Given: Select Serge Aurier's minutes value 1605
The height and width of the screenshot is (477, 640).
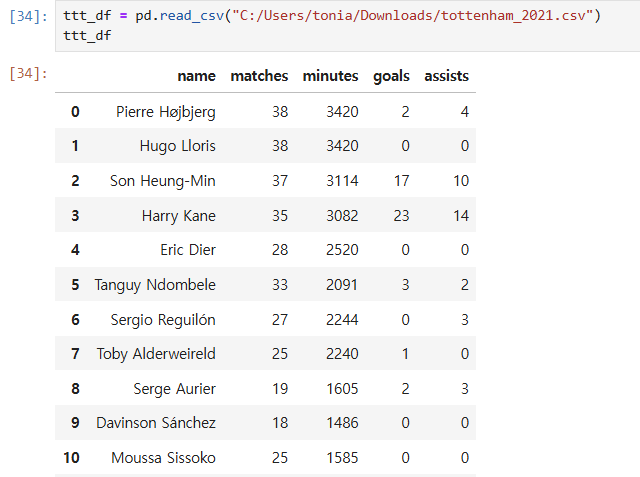Looking at the screenshot, I should tap(342, 388).
